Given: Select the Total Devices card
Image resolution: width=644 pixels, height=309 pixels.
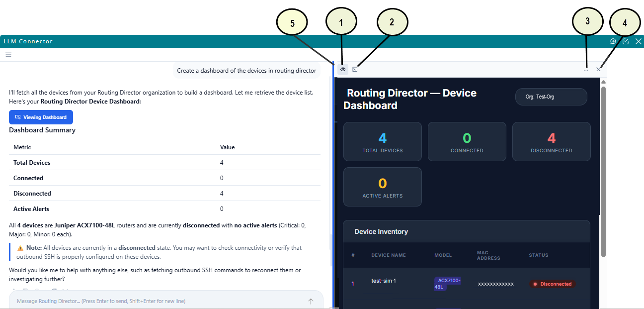Looking at the screenshot, I should point(383,142).
